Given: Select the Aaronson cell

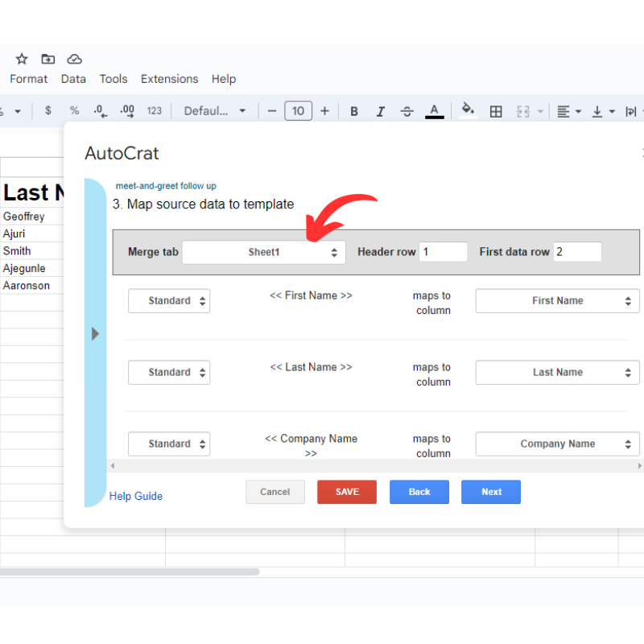Looking at the screenshot, I should [x=32, y=286].
